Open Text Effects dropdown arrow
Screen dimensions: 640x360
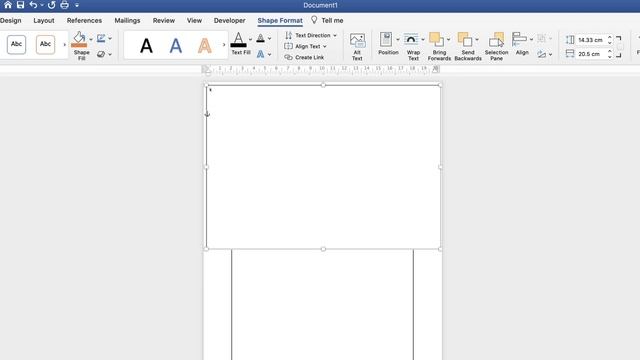click(269, 54)
